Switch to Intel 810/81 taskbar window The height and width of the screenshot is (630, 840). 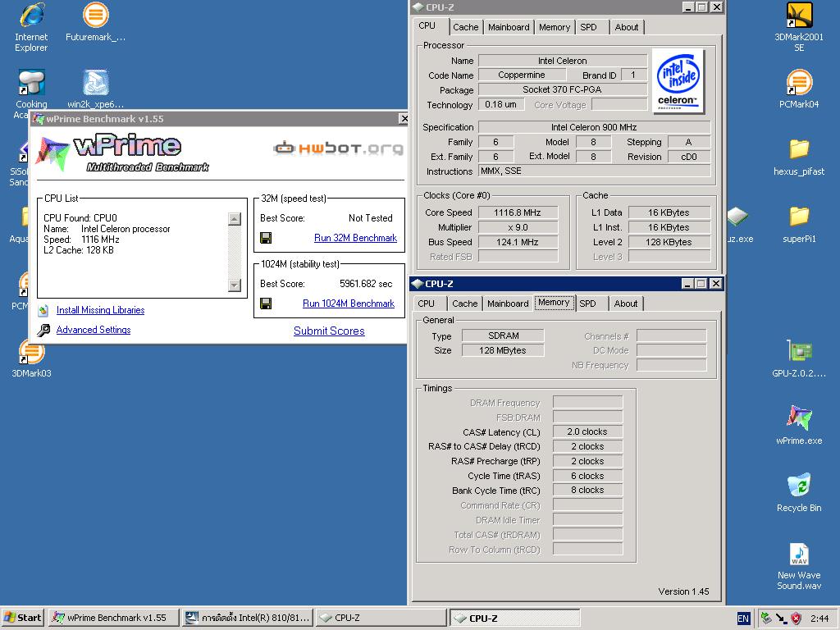pos(248,618)
